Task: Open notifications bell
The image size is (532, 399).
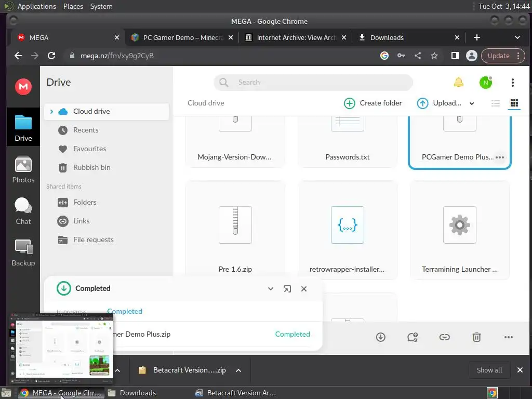Action: [458, 82]
